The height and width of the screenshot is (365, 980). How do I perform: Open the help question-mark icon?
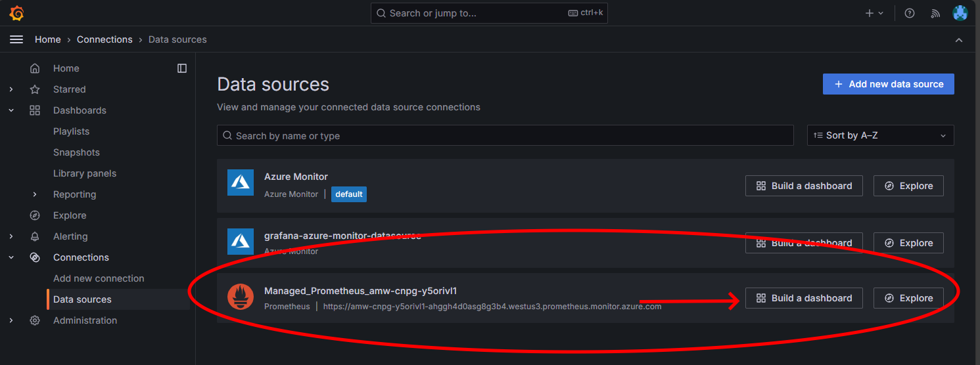tap(910, 13)
